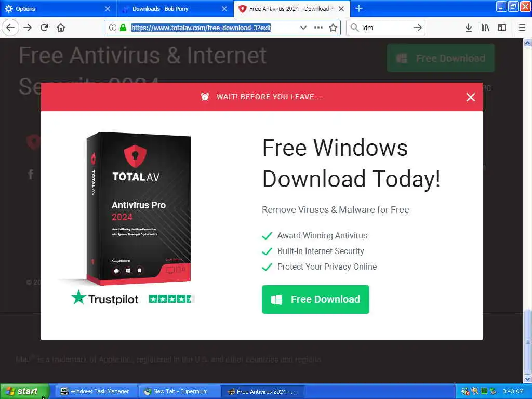Image resolution: width=532 pixels, height=399 pixels.
Task: Show site information icon in address bar
Action: click(113, 28)
